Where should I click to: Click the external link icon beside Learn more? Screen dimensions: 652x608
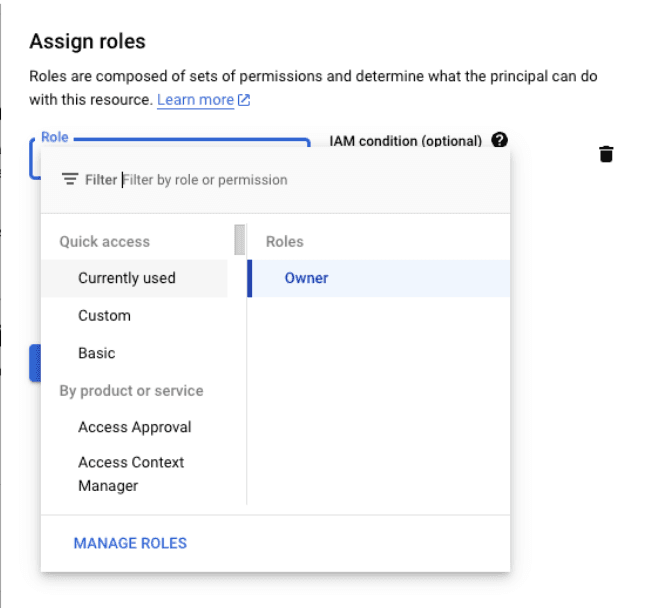click(244, 100)
